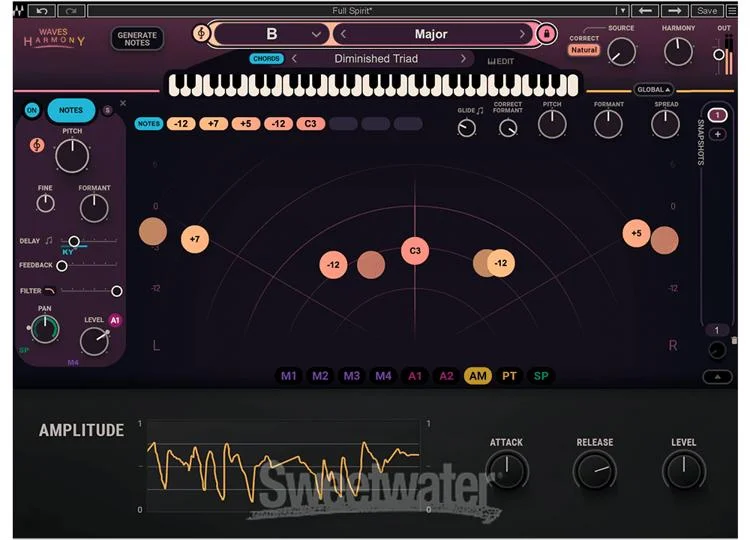Open the preset list dropdown arrow
The width and height of the screenshot is (750, 540).
[621, 11]
